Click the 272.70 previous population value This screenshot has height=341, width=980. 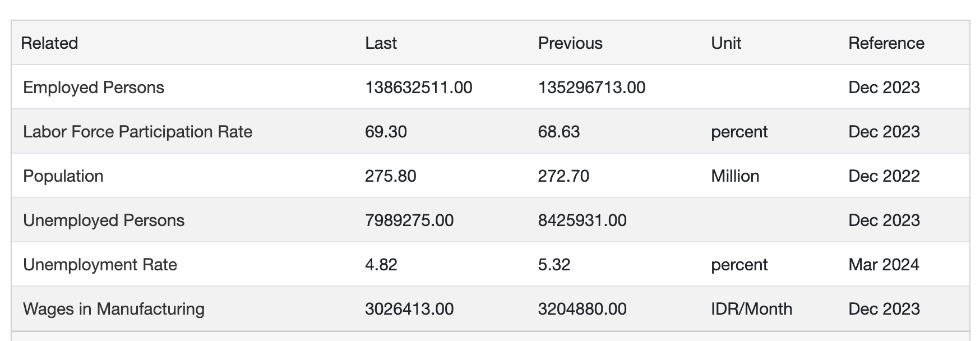(x=563, y=176)
